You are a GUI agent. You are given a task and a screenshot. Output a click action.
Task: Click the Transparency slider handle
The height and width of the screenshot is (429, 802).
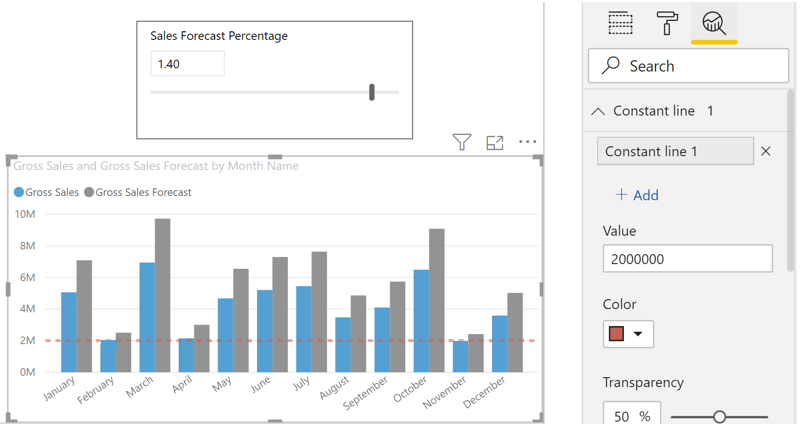(719, 417)
